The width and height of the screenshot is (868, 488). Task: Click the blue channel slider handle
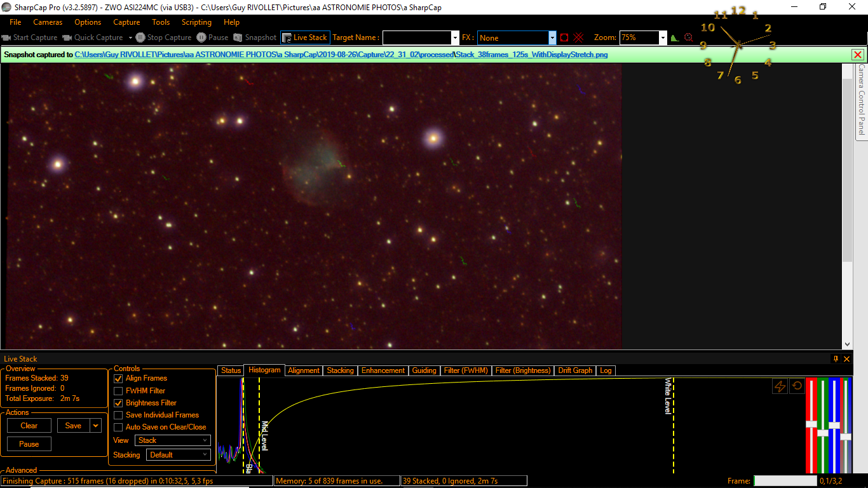[x=834, y=425]
